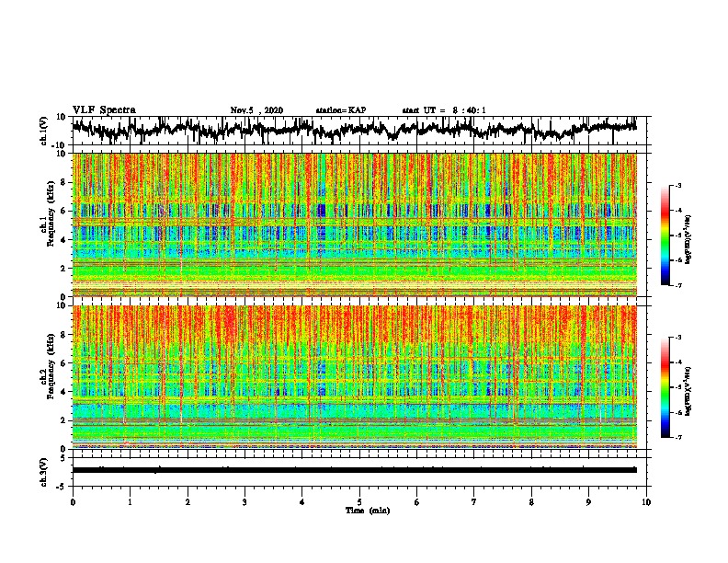
Task: Click the ch.1 voltage waveform trace
Action: tap(355, 129)
